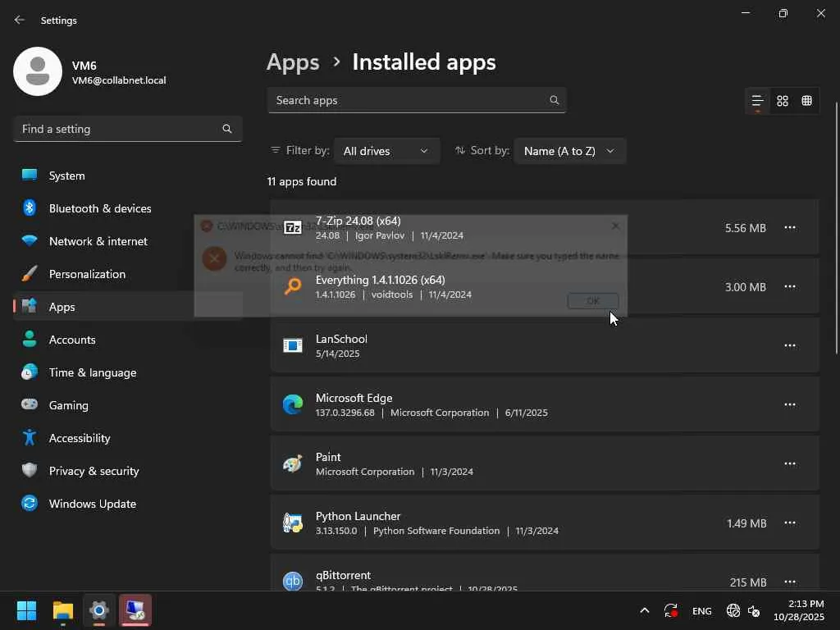Click the back arrow in Settings
This screenshot has height=630, width=840.
tap(20, 21)
